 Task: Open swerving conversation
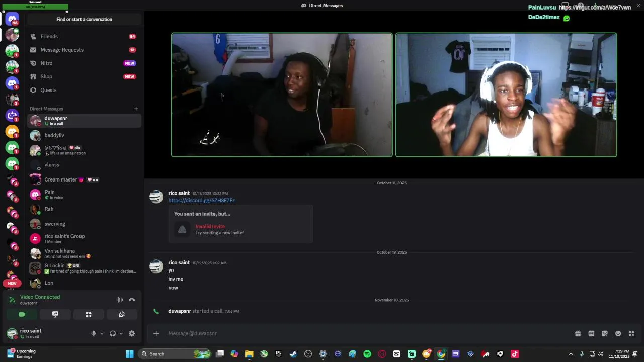[x=84, y=224]
